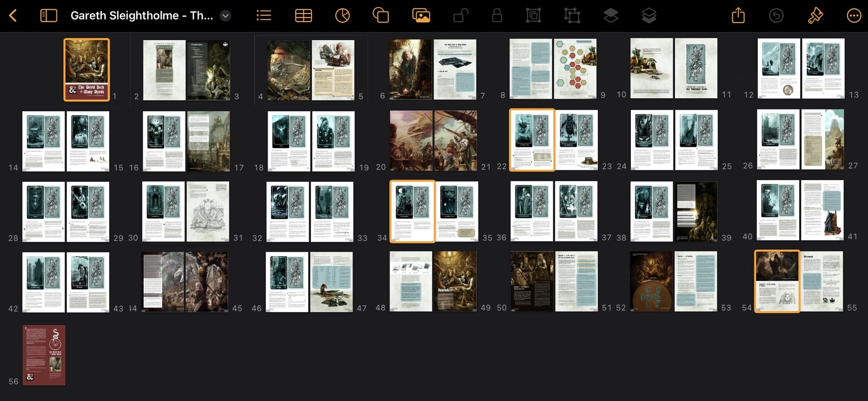Select the page 28 thumbnail
This screenshot has width=868, height=401.
click(x=43, y=212)
